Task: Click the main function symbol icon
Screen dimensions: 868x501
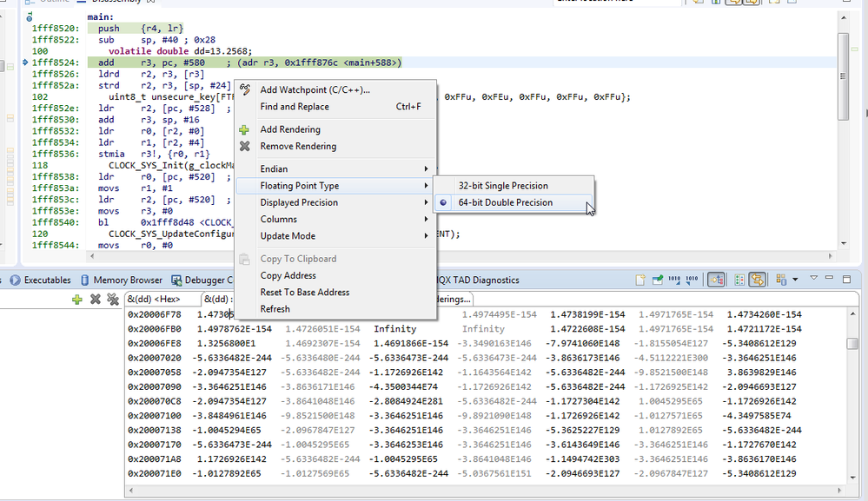Action: pyautogui.click(x=30, y=17)
